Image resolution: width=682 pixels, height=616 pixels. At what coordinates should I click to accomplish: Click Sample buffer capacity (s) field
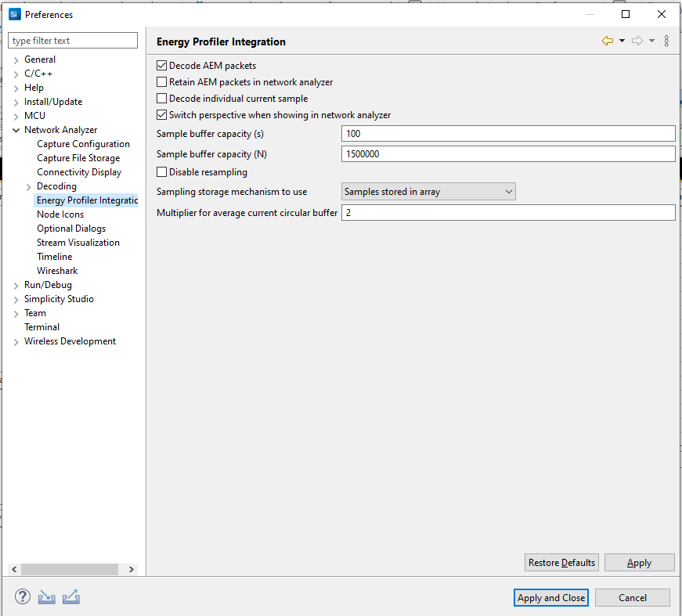(508, 134)
